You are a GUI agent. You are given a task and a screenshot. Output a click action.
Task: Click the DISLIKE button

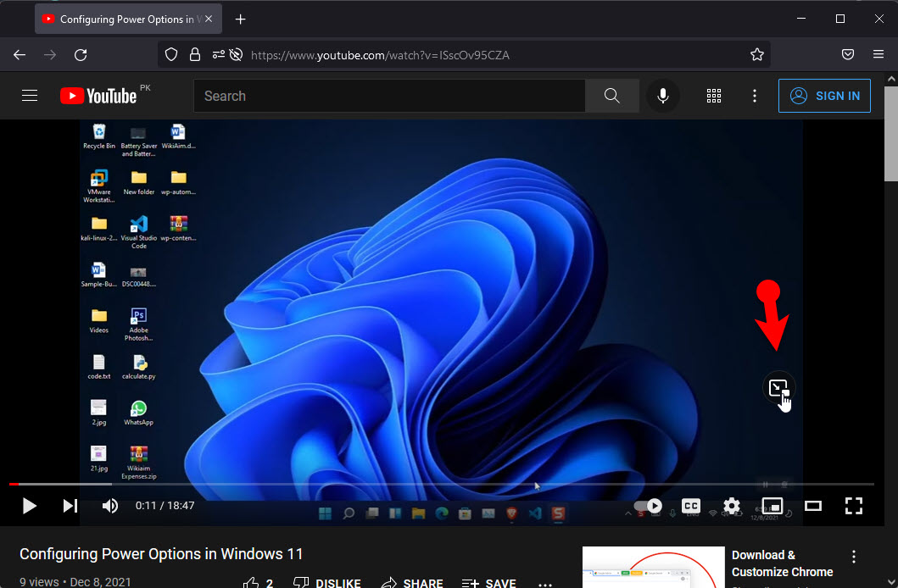click(327, 583)
